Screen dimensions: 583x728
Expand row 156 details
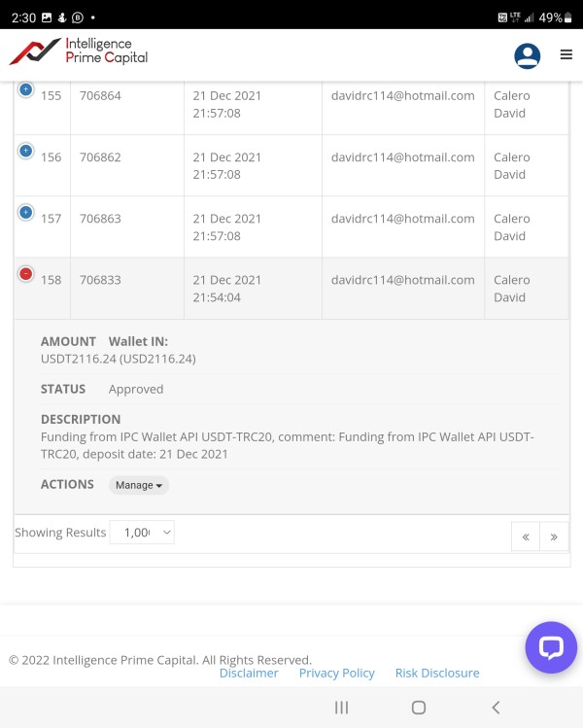(x=26, y=151)
